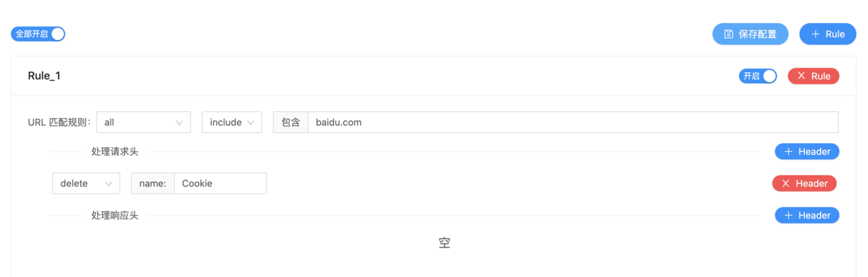
Task: Add a new rule with the Rule button
Action: (828, 34)
